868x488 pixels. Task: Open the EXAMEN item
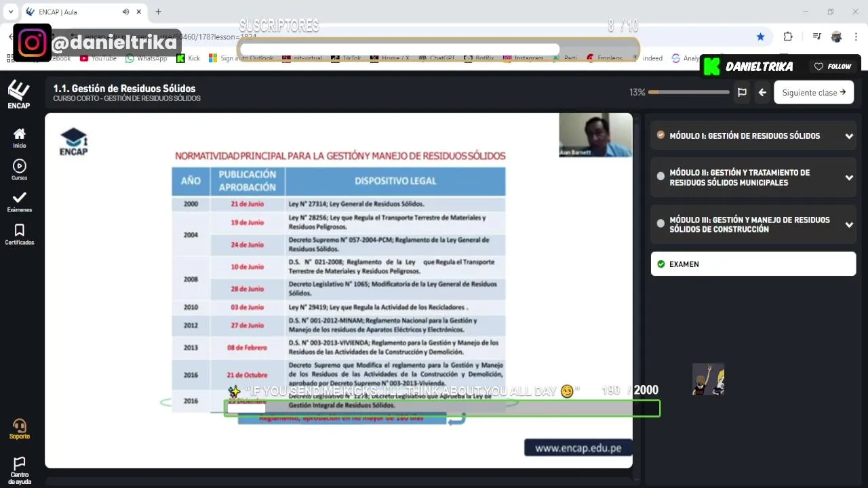point(753,264)
